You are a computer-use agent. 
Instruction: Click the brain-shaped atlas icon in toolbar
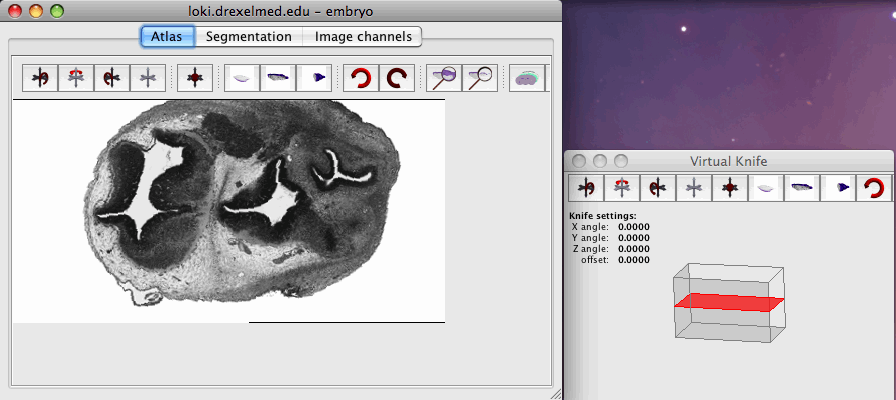coord(527,78)
